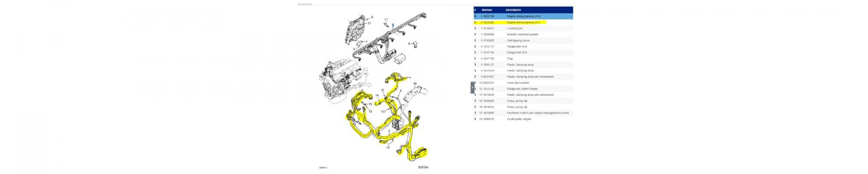The width and height of the screenshot is (868, 174).
Task: Click the gray bar above the diagram
Action: pyautogui.click(x=305, y=4)
